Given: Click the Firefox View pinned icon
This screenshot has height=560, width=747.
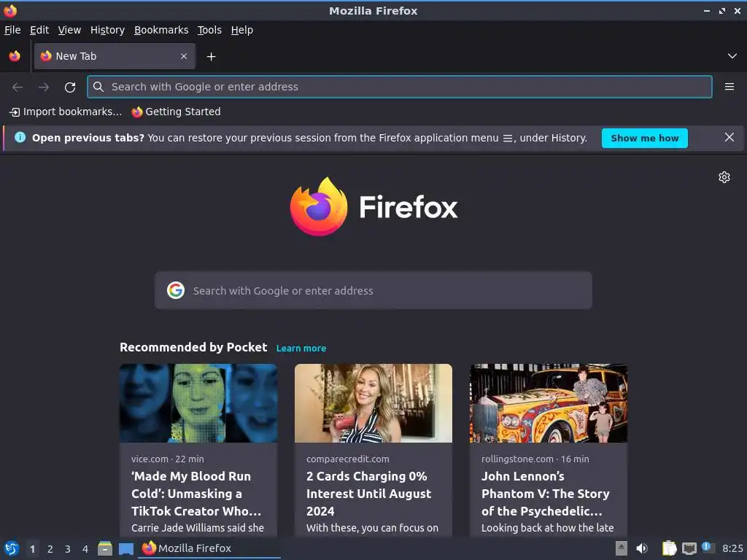Looking at the screenshot, I should (x=15, y=56).
